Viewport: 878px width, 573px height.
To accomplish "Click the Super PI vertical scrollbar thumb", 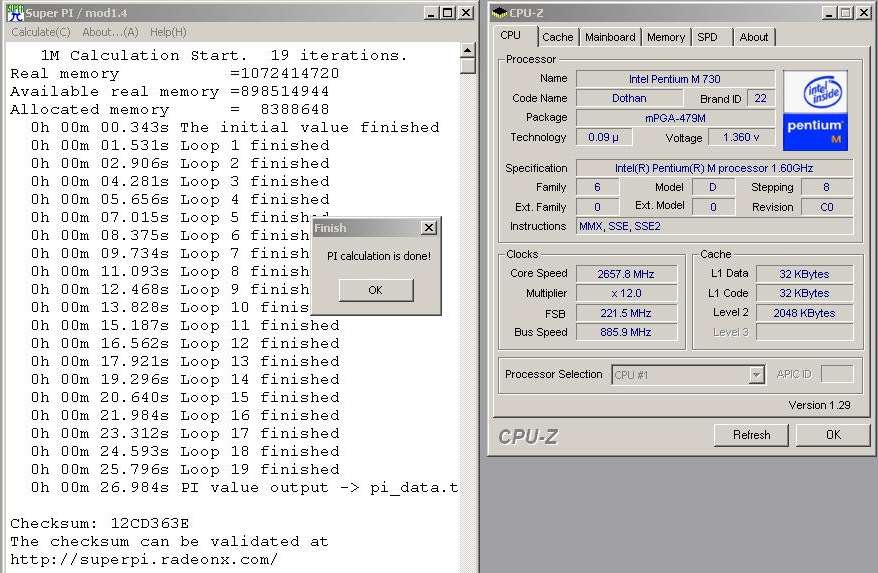I will (x=468, y=66).
